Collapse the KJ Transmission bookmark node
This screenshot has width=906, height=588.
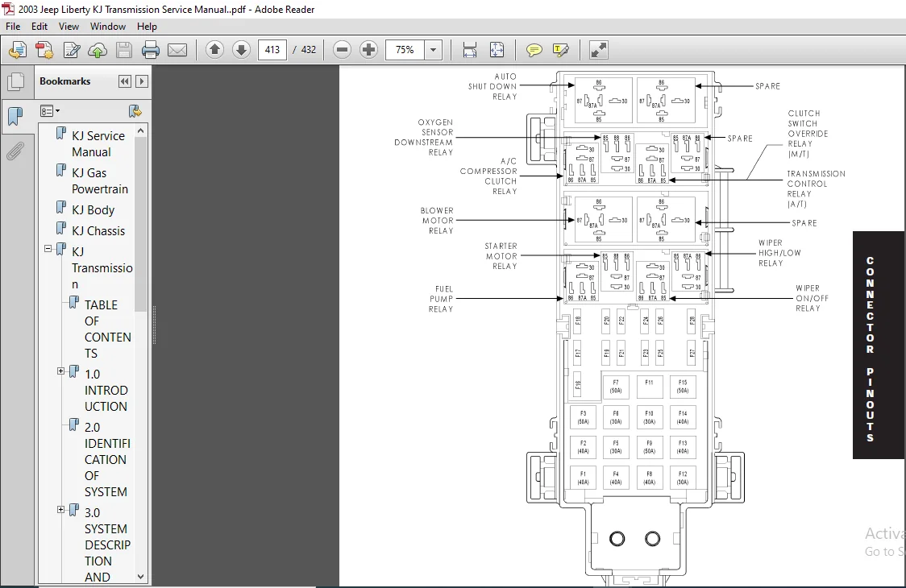click(48, 249)
